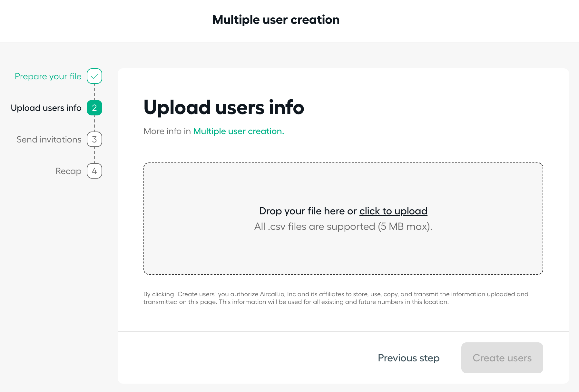Jump to the Recap step label
This screenshot has width=579, height=392.
68,171
